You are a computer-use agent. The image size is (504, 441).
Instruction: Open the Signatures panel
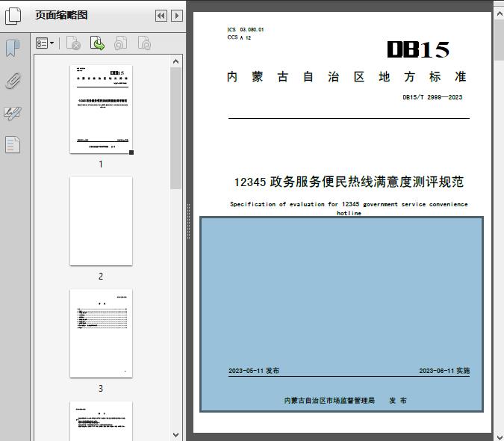tap(13, 113)
